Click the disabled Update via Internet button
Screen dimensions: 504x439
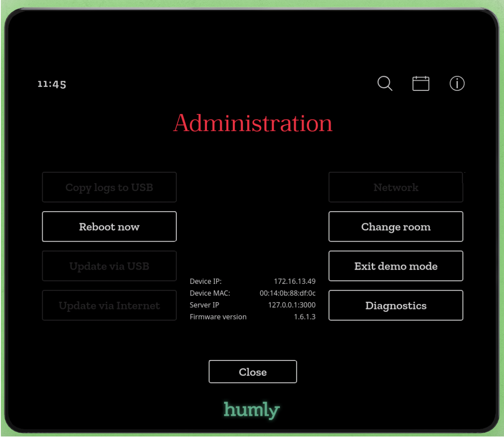109,305
